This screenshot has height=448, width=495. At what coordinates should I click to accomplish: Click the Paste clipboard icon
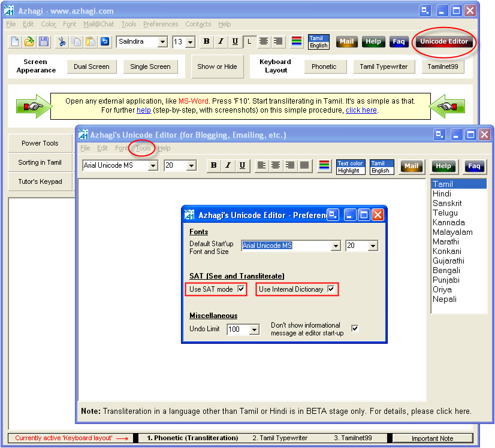pyautogui.click(x=90, y=42)
